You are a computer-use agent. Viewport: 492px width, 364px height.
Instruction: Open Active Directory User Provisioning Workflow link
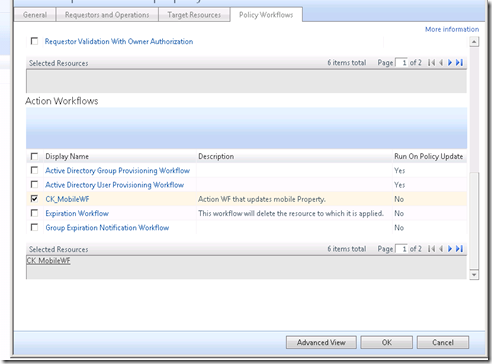click(114, 185)
